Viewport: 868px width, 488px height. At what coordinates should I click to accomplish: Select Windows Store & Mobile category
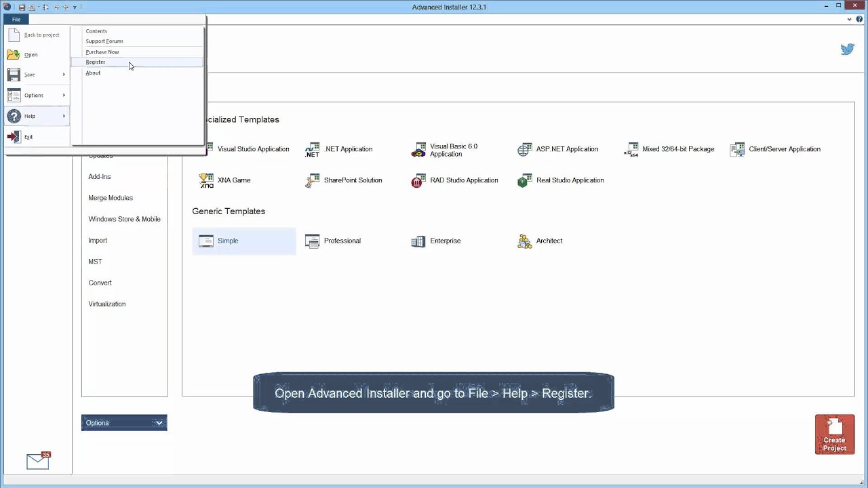124,219
